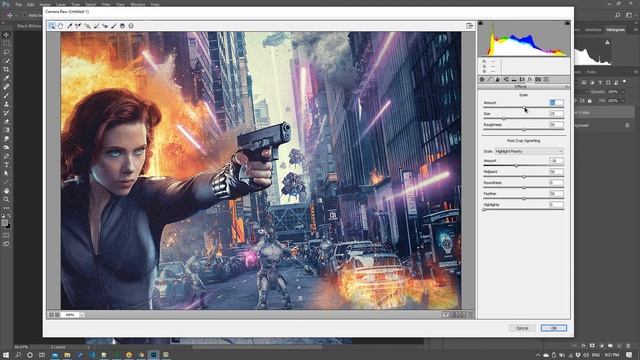Select the Camera Raw Zoom tool
The width and height of the screenshot is (640, 360).
tap(52, 26)
